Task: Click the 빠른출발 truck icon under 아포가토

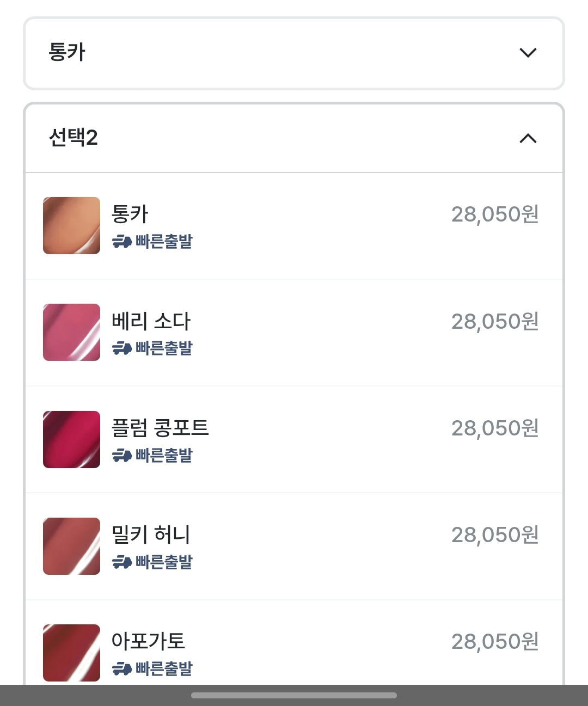Action: point(122,668)
